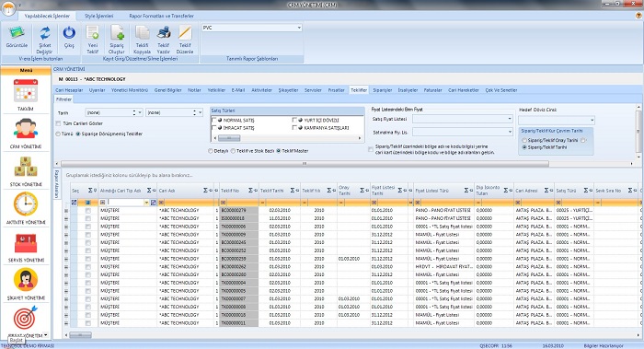
Task: Open the Satınalma Fiy. Lis. dropdown
Action: click(x=510, y=132)
